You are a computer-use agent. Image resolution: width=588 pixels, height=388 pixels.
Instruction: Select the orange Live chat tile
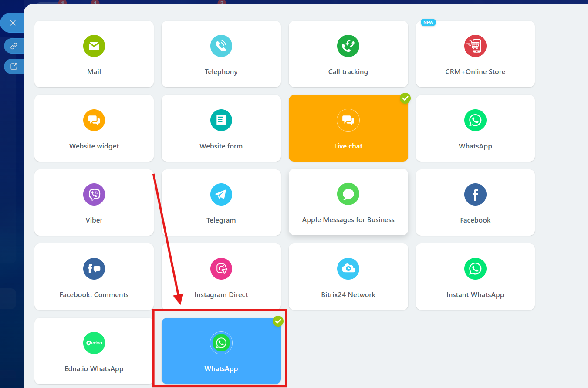[x=348, y=128]
